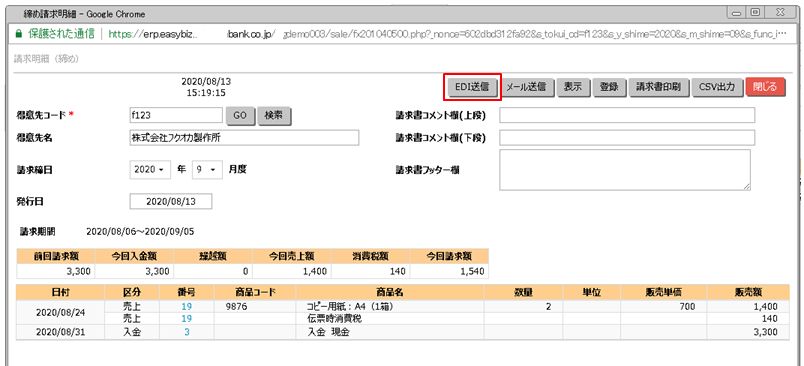Click the 今回請求額 value 1,540
The image size is (804, 366).
point(449,272)
